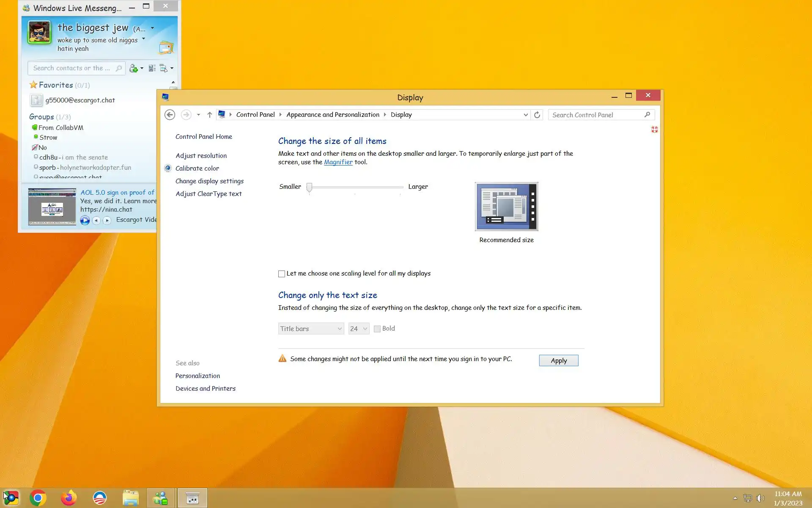Toggle the Bold text checkbox
The image size is (812, 508).
[377, 329]
